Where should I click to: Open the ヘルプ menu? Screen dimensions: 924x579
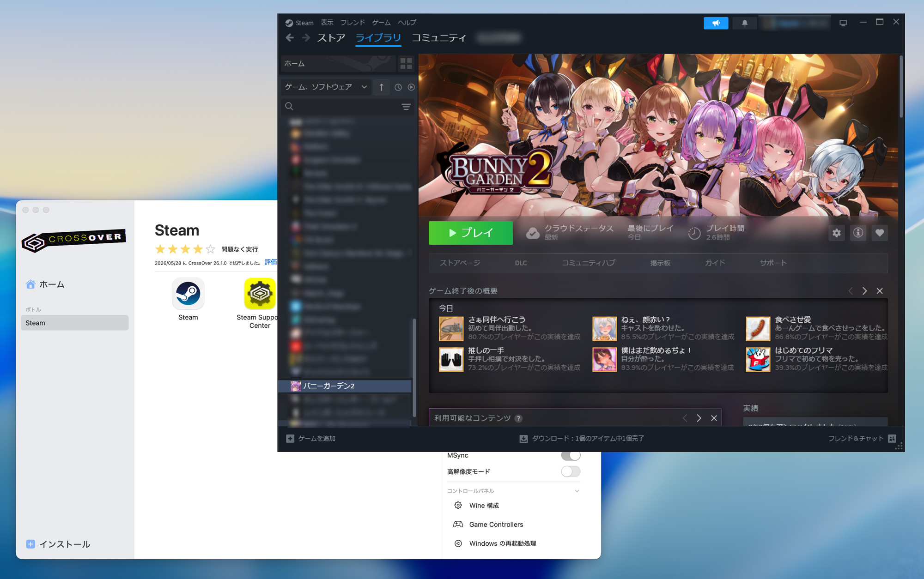407,23
